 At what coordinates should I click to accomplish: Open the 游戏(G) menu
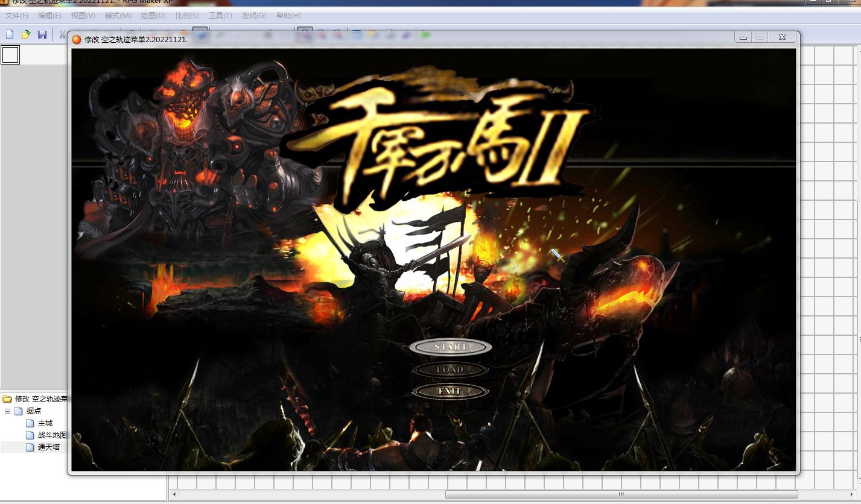tap(254, 16)
